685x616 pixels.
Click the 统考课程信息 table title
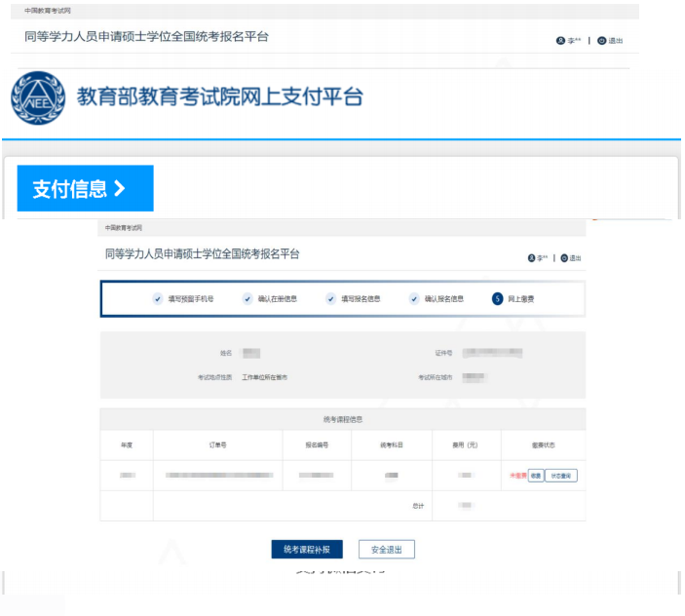(x=343, y=419)
